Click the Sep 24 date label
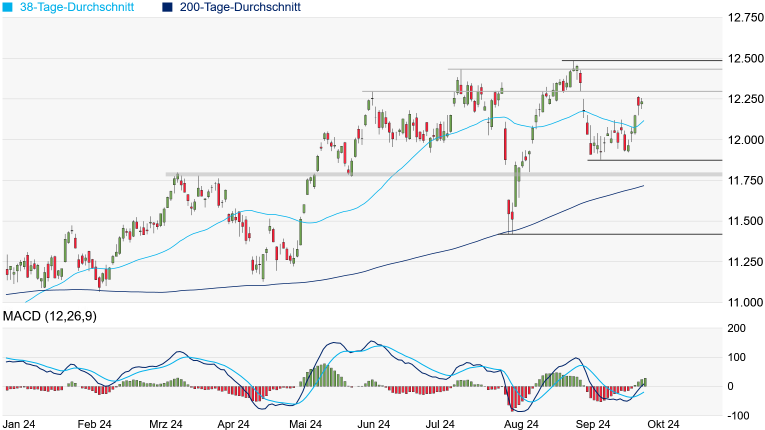 point(592,424)
